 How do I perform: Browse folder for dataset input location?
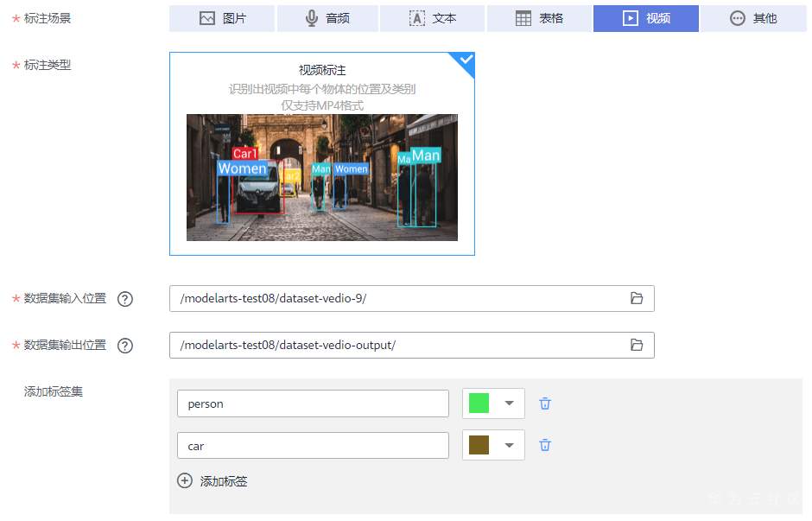pyautogui.click(x=637, y=298)
